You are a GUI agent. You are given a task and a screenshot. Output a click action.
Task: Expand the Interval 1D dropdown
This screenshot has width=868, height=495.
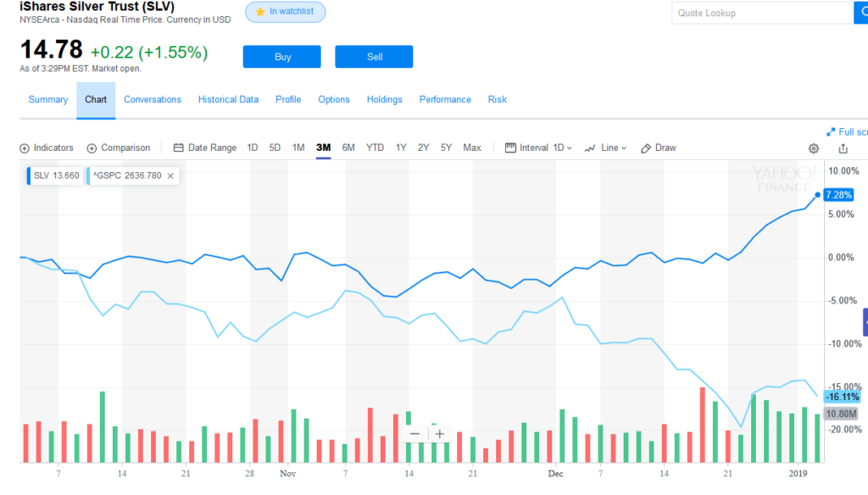click(539, 147)
